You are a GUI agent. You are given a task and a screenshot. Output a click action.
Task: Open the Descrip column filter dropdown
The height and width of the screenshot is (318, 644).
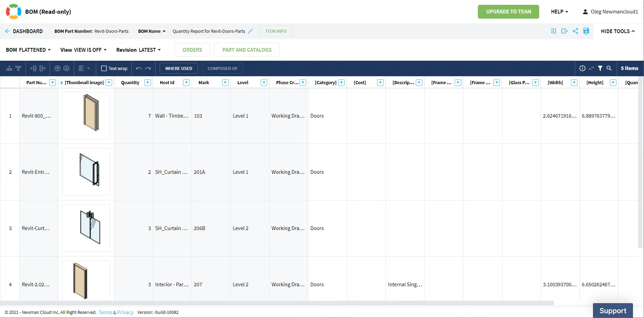click(419, 82)
